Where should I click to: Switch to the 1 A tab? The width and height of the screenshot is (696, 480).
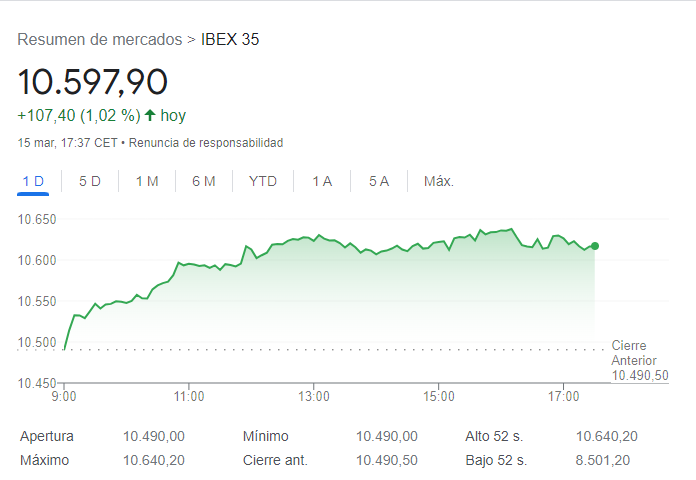coord(322,181)
